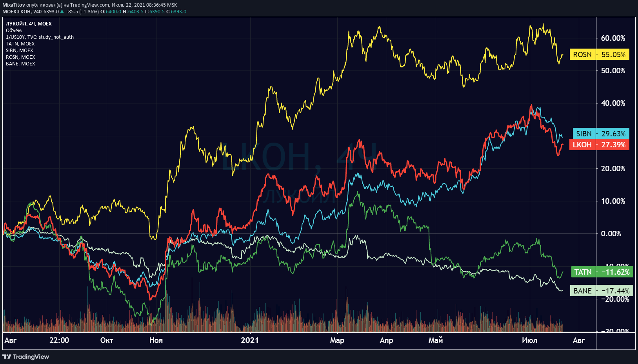The image size is (638, 364).
Task: Select the 1/US10Y study_not_auth legend entry
Action: tap(40, 37)
